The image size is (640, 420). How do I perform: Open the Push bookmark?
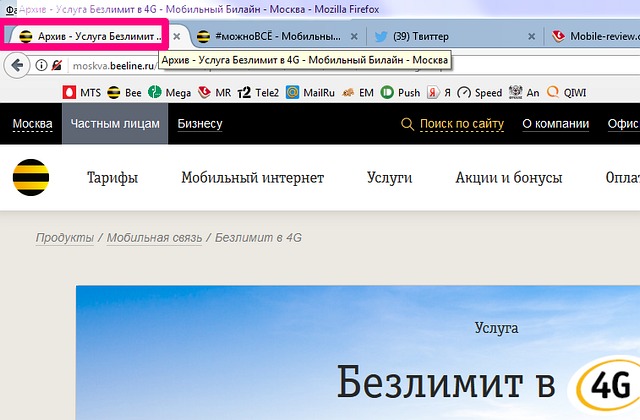tap(400, 93)
